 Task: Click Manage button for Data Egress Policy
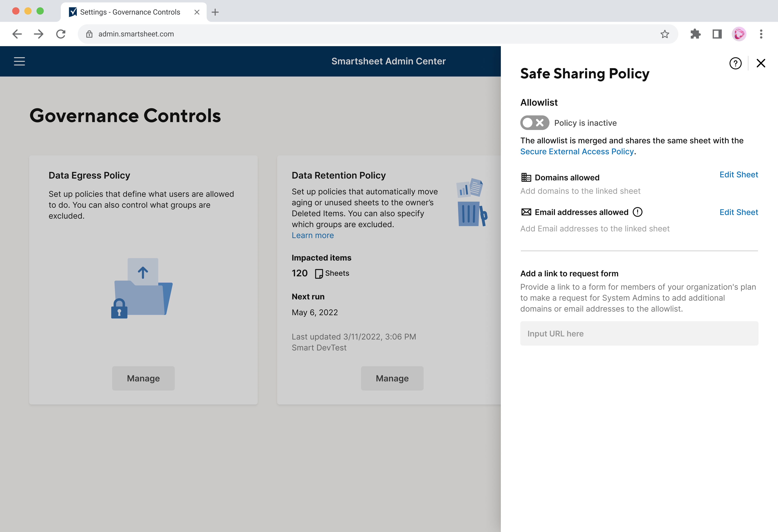click(x=143, y=378)
